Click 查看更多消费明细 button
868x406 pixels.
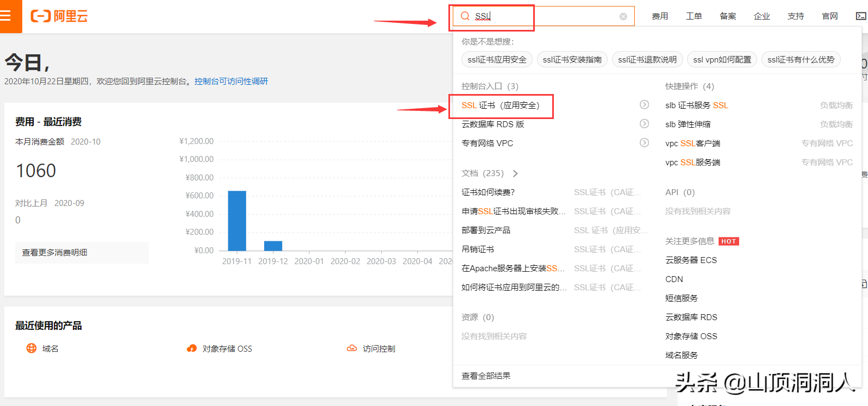82,253
